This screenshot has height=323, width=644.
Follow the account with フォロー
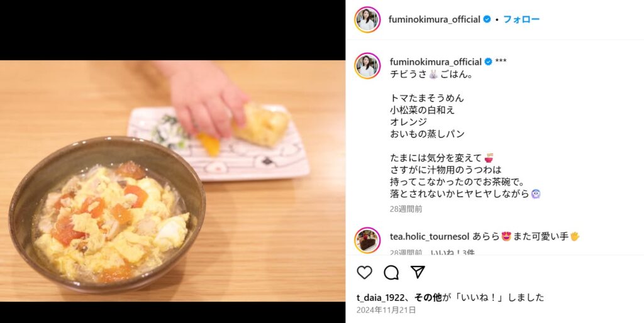521,19
